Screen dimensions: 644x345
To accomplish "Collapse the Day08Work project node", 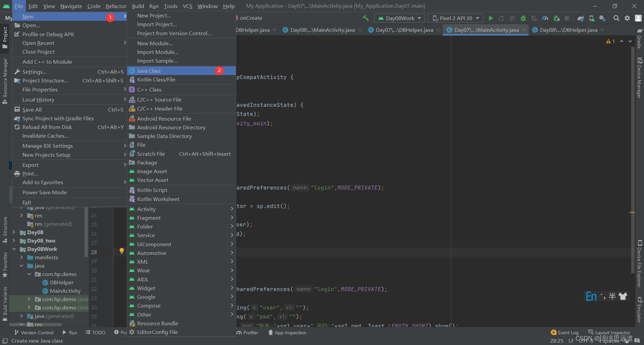I will 14,249.
